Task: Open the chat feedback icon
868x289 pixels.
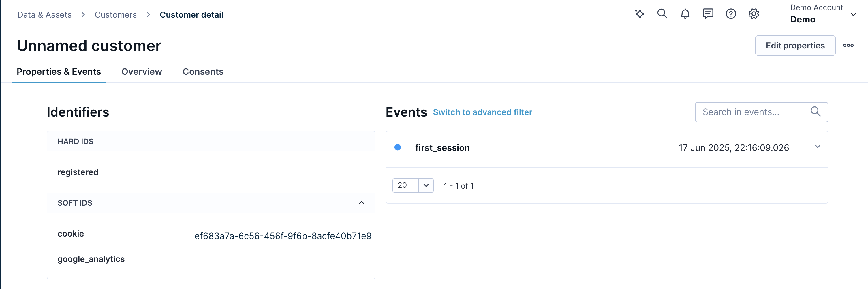Action: [708, 14]
